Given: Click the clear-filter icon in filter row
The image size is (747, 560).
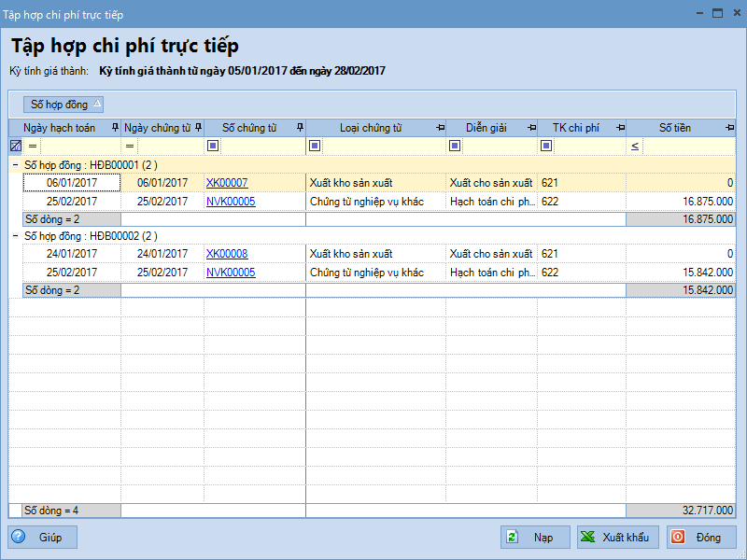Looking at the screenshot, I should tap(15, 146).
